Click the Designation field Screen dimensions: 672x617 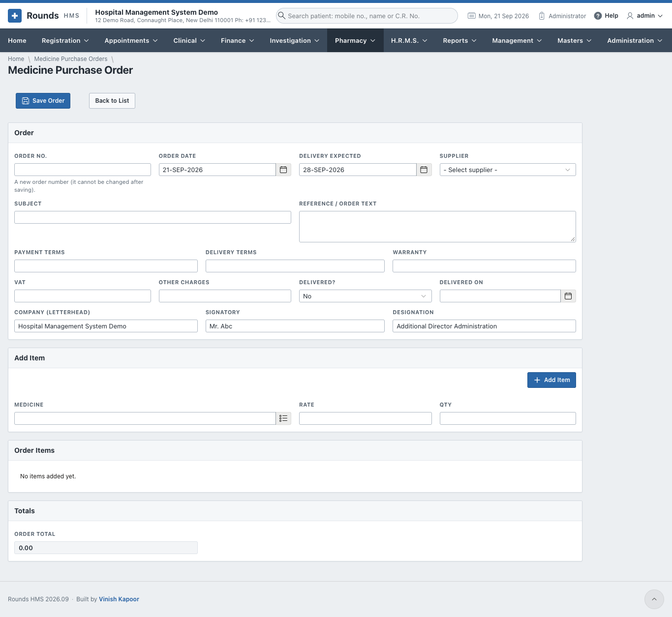[x=484, y=326]
